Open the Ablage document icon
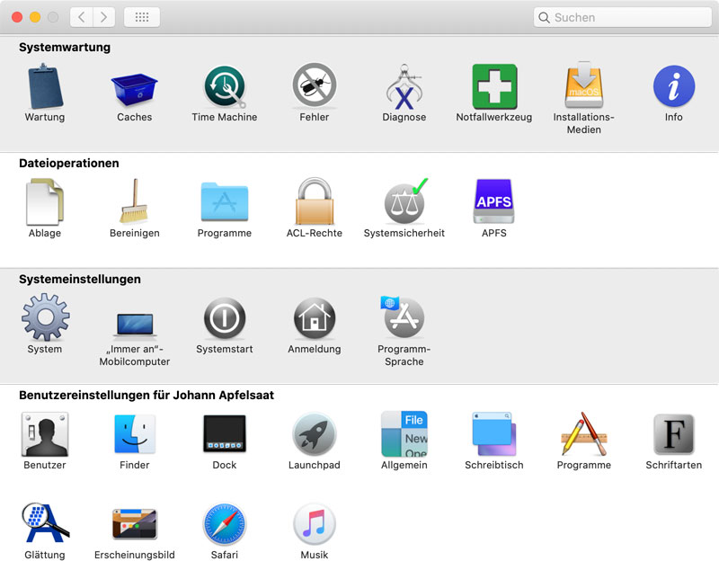The height and width of the screenshot is (588, 719). pos(45,201)
